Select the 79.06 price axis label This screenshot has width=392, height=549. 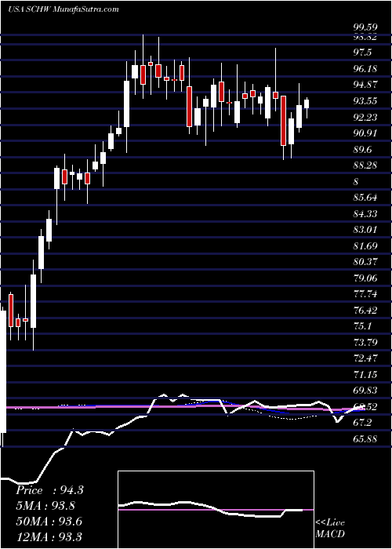pos(365,278)
